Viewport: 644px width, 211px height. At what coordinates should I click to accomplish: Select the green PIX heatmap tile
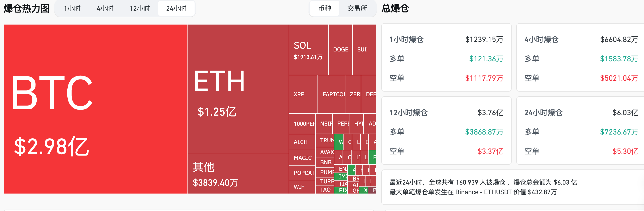(x=341, y=190)
